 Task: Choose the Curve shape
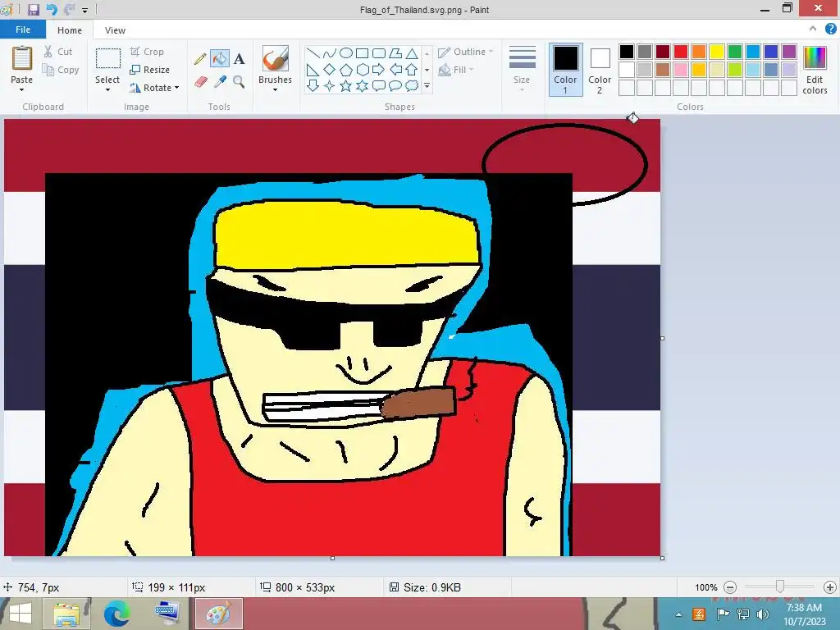click(330, 53)
